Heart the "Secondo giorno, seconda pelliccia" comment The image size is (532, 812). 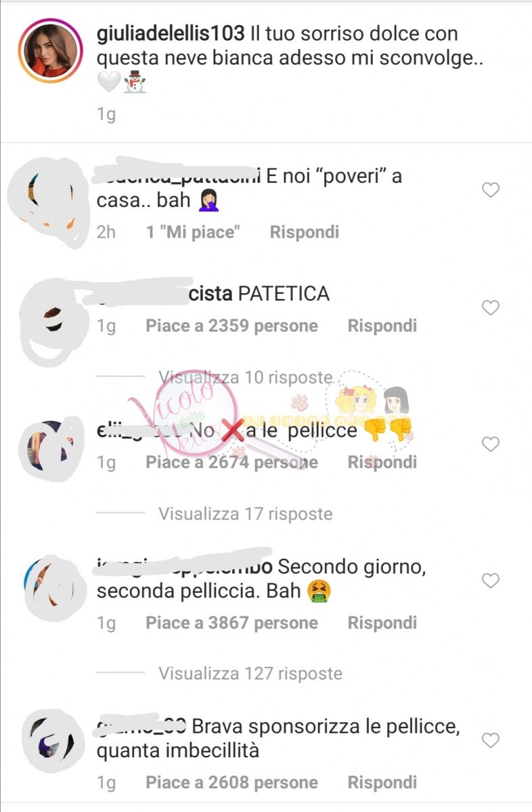click(490, 581)
